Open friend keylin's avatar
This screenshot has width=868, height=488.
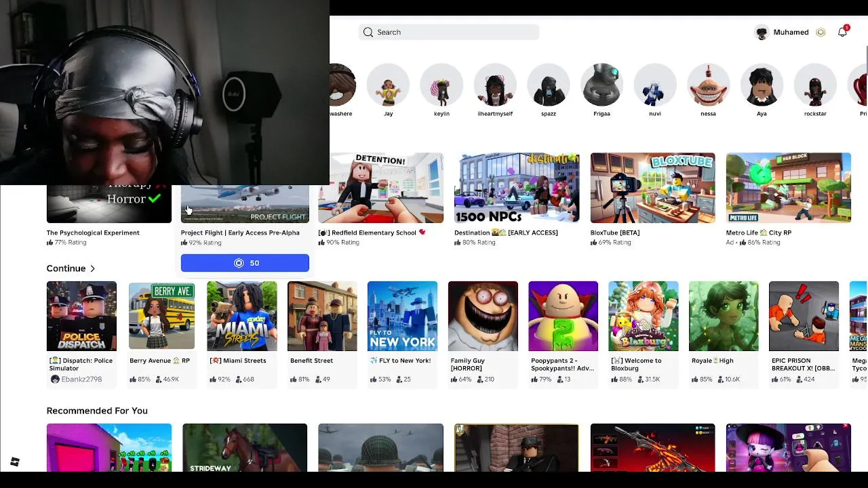click(x=441, y=85)
